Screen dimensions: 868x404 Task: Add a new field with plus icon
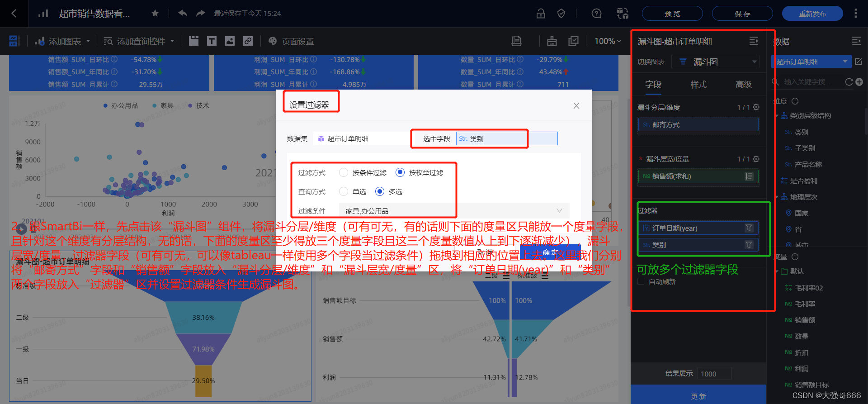pos(859,82)
